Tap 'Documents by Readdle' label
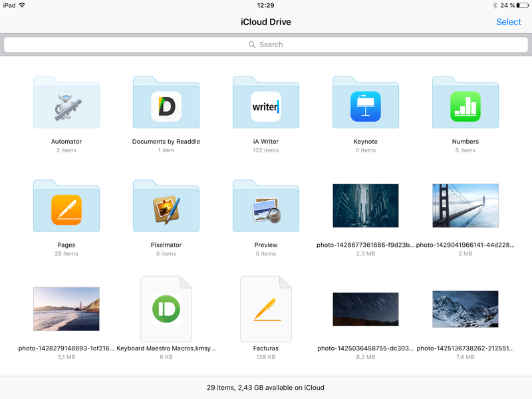Viewport: 532px width, 399px height. 166,142
